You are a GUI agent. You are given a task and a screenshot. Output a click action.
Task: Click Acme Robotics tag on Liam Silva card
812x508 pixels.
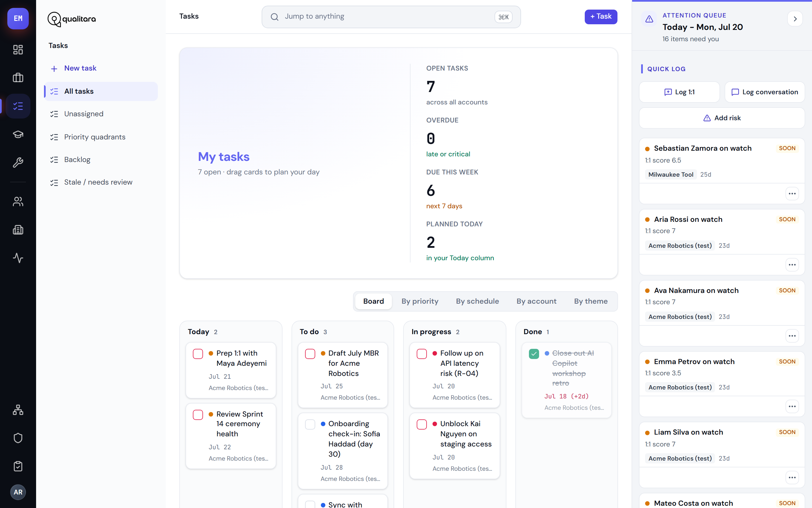680,459
